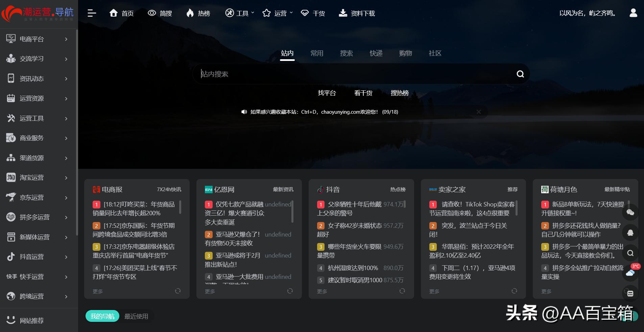Open the WeChat floating icon on right edge
Image resolution: width=644 pixels, height=332 pixels.
(630, 213)
